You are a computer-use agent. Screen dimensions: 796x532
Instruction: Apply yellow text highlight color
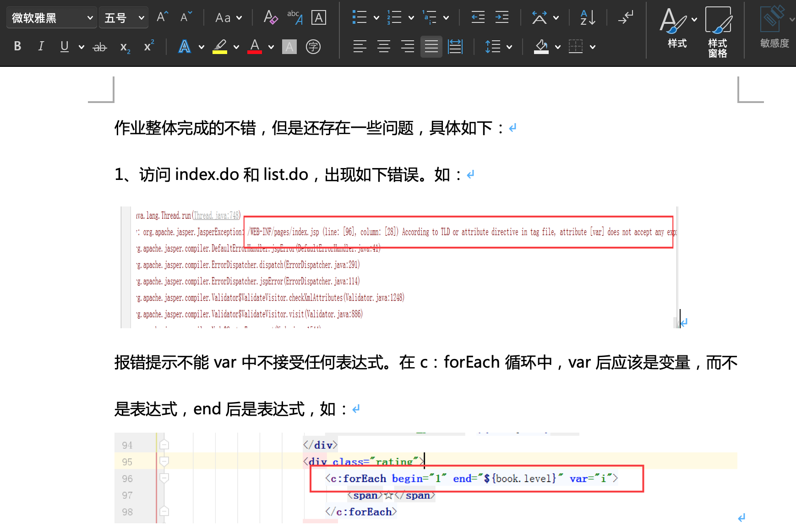point(220,46)
